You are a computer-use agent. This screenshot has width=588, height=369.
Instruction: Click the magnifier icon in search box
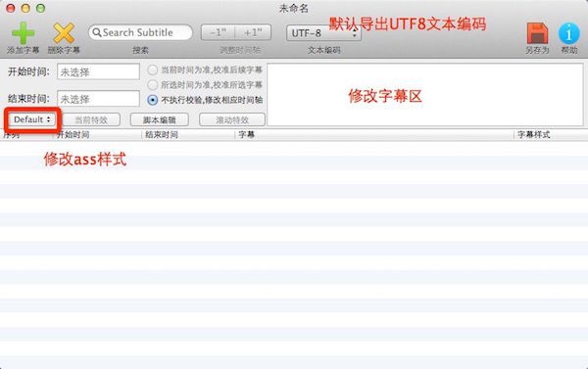[96, 32]
